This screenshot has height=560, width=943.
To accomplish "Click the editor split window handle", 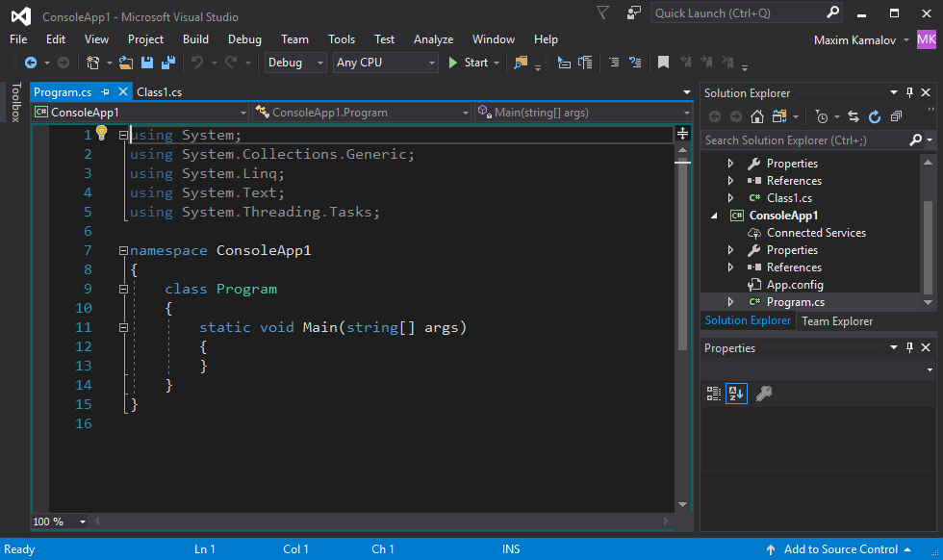I will [x=682, y=134].
